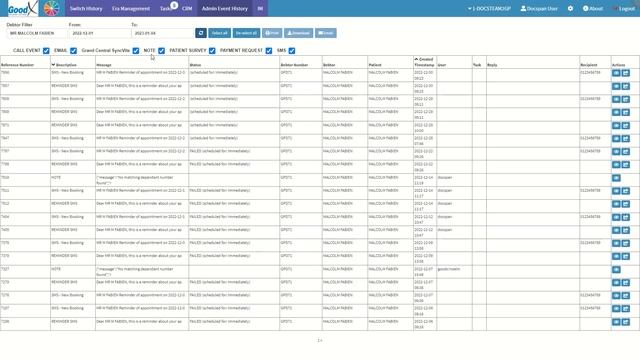Click the page number below the table

tap(320, 340)
